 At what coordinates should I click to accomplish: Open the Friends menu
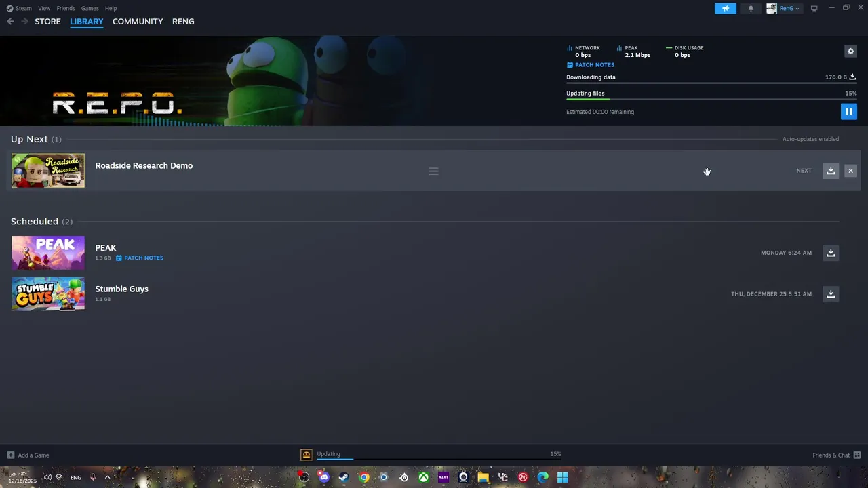click(66, 8)
